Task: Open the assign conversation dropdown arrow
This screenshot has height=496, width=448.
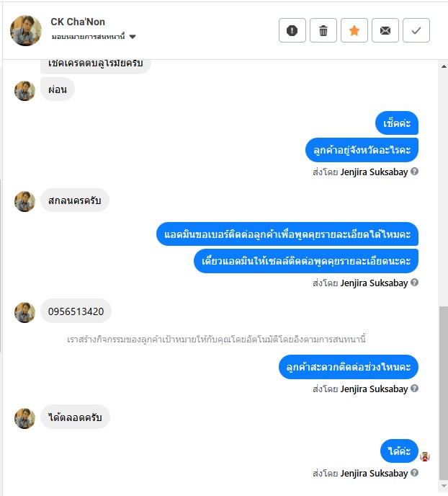Action: pos(133,37)
